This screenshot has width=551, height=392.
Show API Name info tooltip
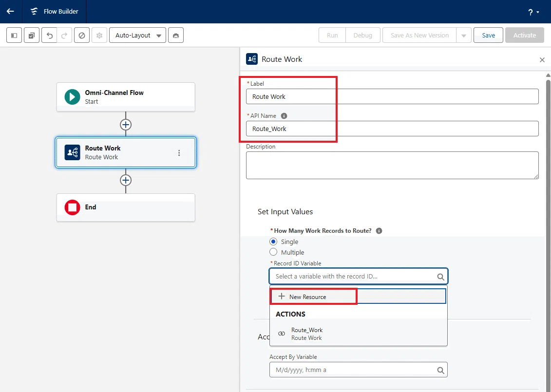click(x=284, y=115)
